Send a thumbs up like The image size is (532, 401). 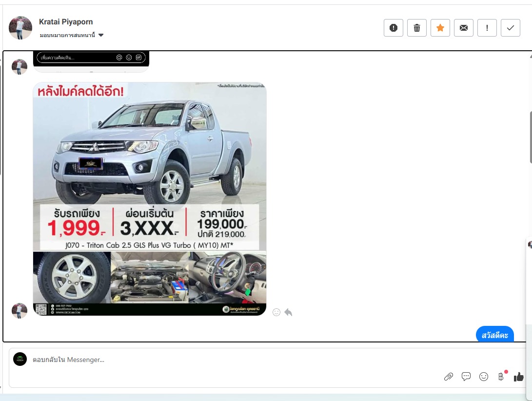[518, 377]
